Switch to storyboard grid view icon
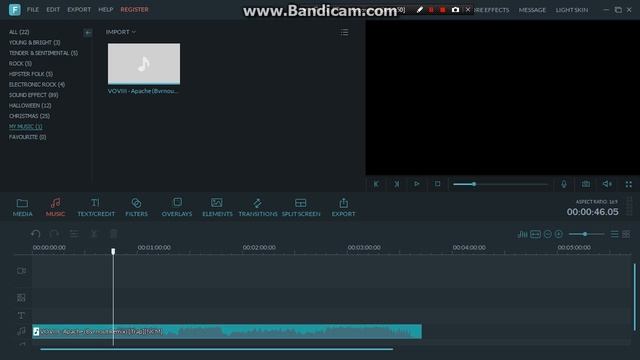Viewport: 640px width, 360px height. [x=626, y=234]
